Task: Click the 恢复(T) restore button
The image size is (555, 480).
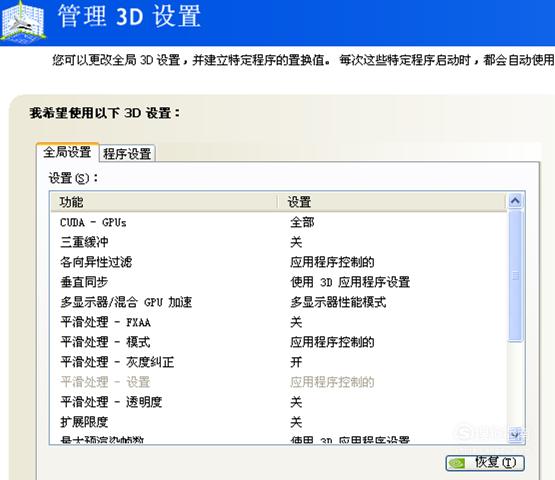Action: [x=485, y=463]
